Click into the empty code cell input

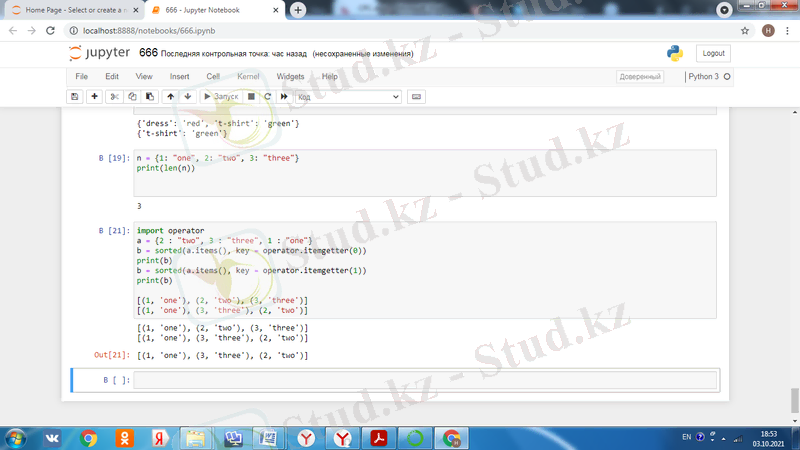425,380
